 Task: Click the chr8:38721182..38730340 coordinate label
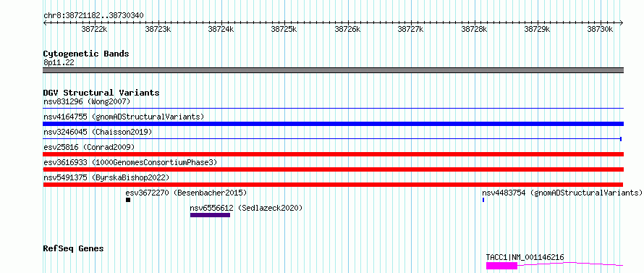click(93, 16)
